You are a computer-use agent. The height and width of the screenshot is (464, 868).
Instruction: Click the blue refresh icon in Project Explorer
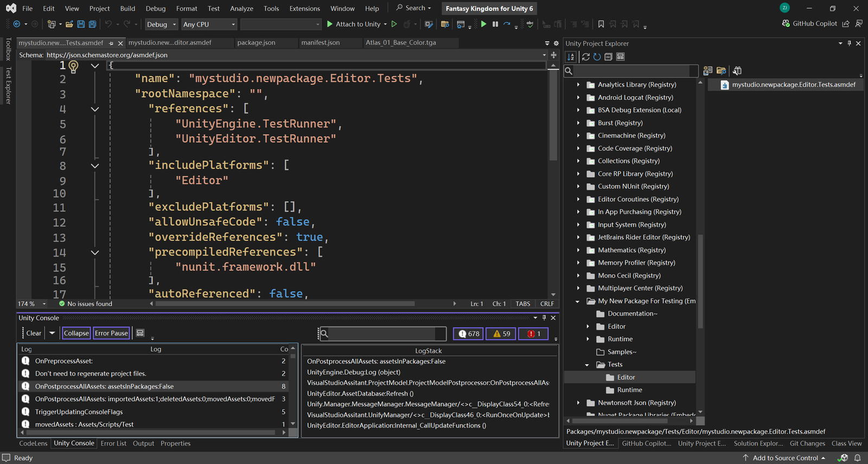point(597,57)
